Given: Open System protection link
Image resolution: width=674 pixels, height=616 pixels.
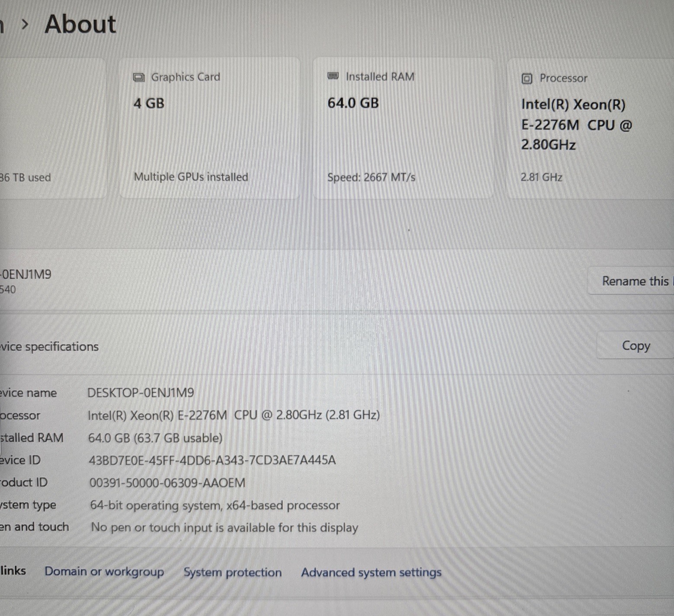Looking at the screenshot, I should click(x=232, y=572).
